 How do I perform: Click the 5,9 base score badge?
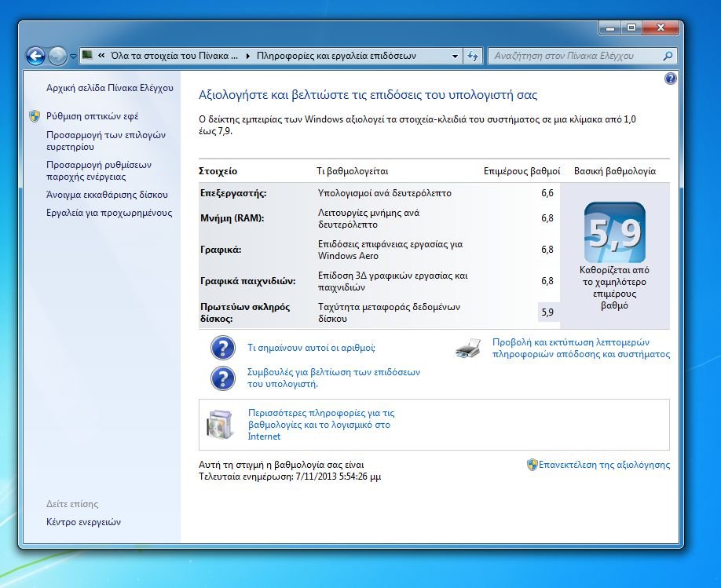point(615,232)
